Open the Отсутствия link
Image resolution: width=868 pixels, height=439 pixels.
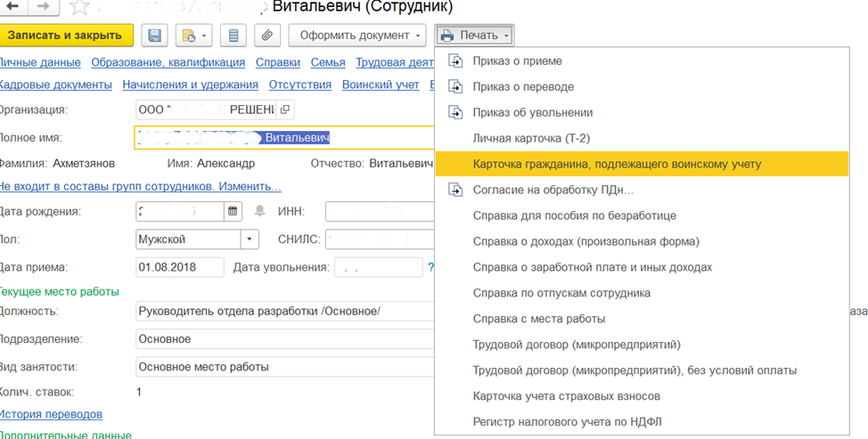[300, 85]
